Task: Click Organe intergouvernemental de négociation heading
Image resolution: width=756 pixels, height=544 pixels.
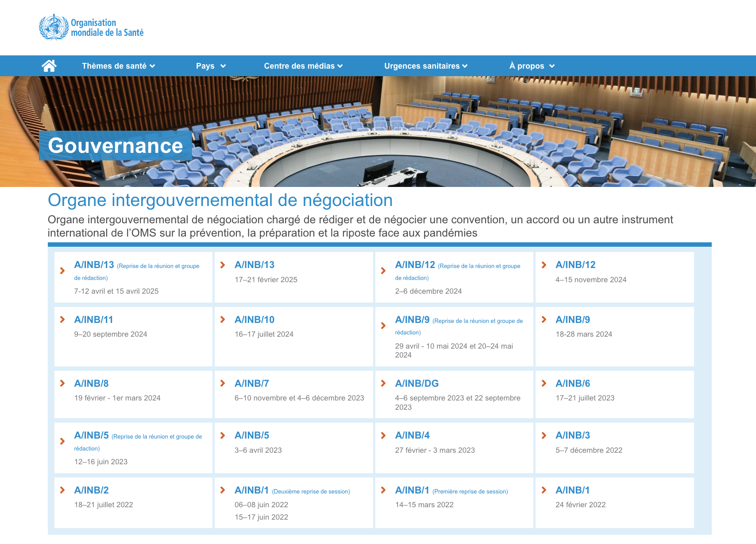Action: click(220, 200)
